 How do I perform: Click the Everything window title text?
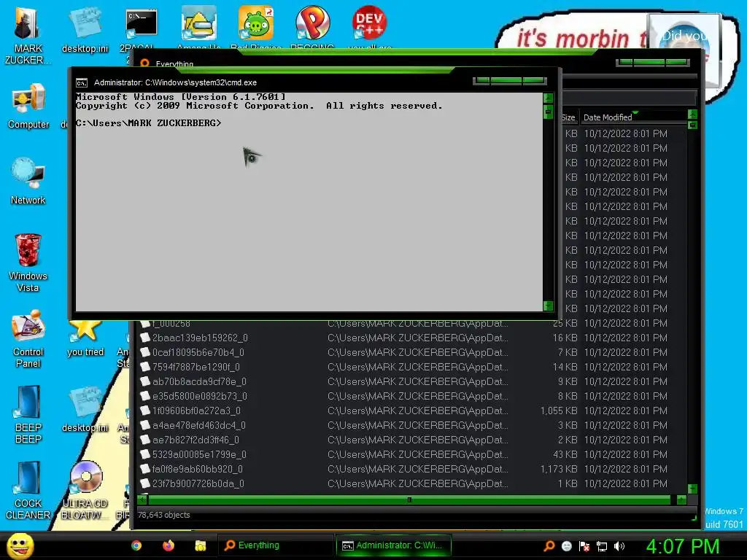[174, 64]
